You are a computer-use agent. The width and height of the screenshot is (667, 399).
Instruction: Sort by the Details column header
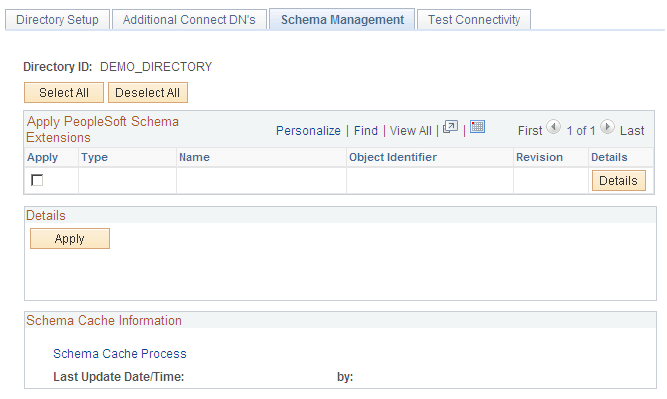[x=609, y=157]
